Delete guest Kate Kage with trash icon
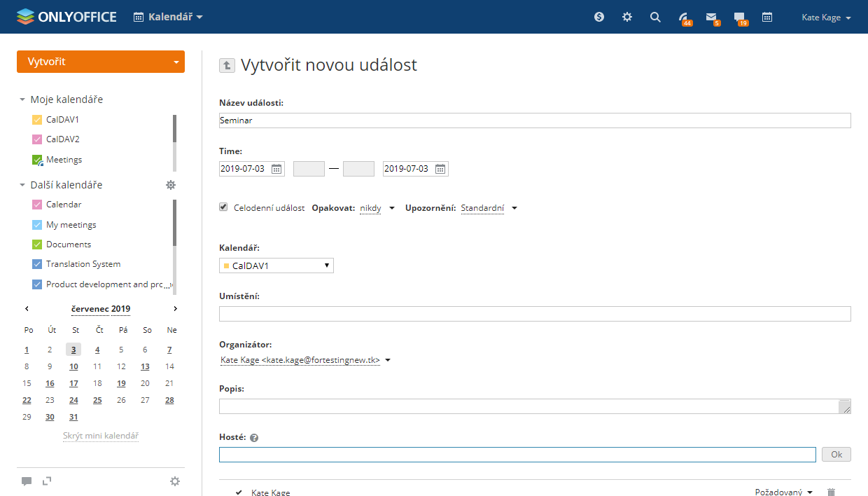 coord(831,492)
